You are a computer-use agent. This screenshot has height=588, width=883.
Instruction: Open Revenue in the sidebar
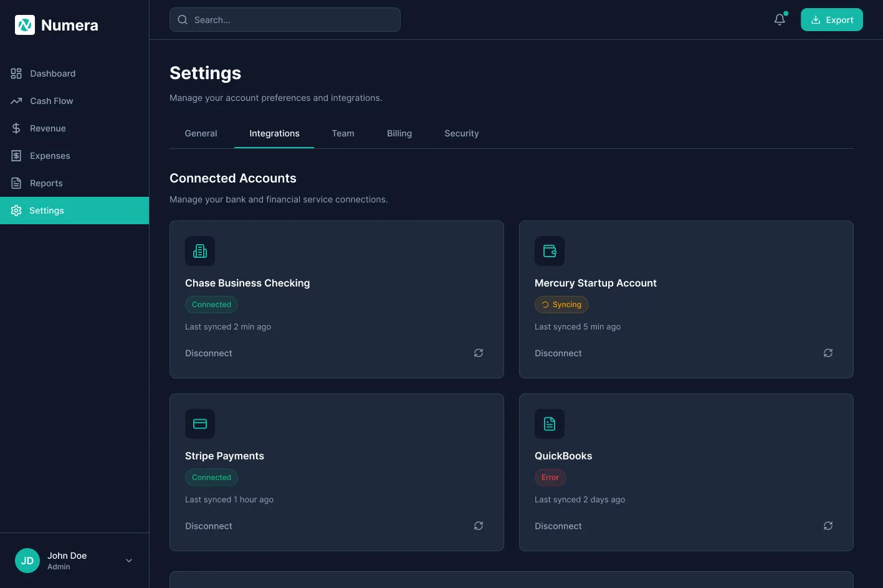75,128
